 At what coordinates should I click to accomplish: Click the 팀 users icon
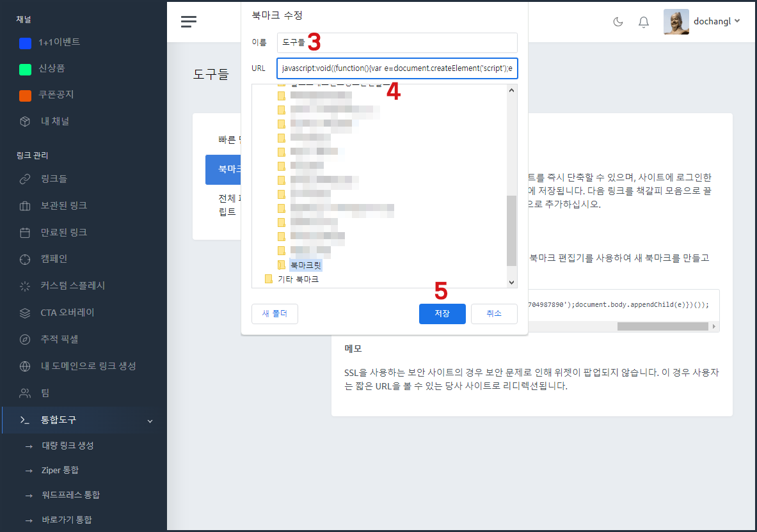pyautogui.click(x=25, y=393)
